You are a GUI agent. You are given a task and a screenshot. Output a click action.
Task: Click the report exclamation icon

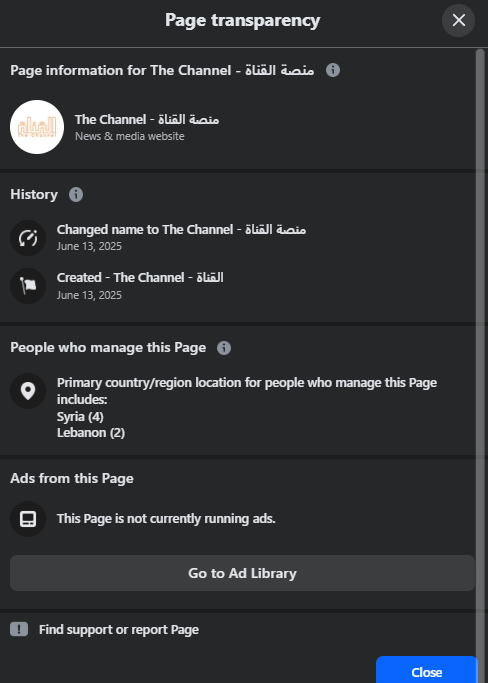(19, 629)
